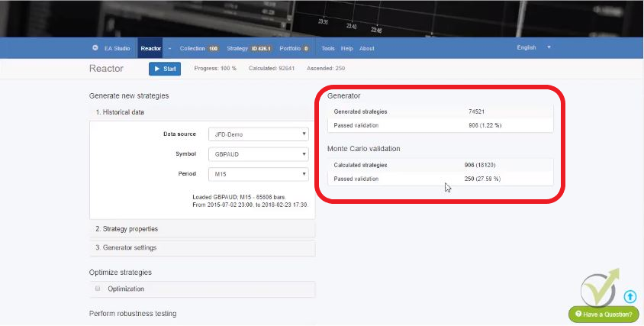Click the Have a Question button
This screenshot has width=644, height=326.
coord(604,314)
